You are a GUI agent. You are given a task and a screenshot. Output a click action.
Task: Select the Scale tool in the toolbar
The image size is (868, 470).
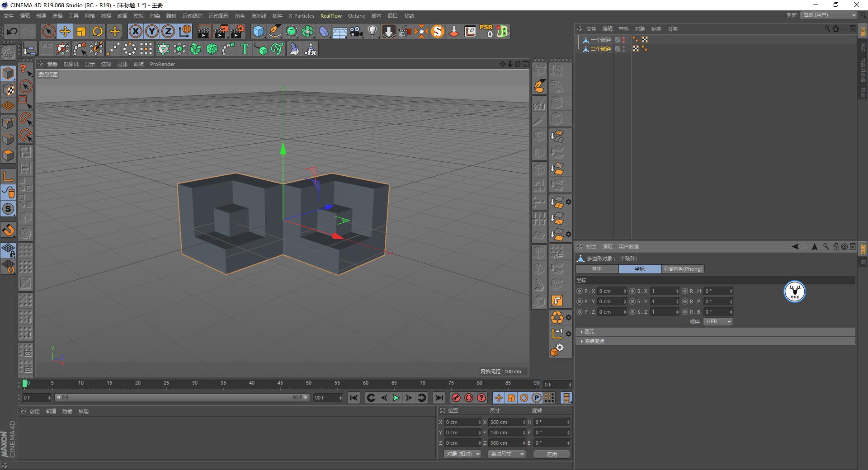[81, 31]
